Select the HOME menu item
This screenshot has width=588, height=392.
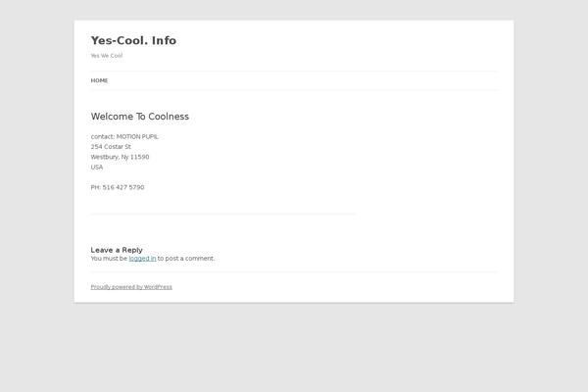[x=99, y=80]
